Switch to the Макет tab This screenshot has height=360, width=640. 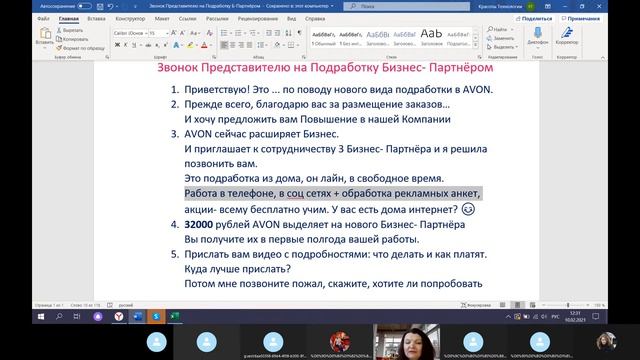(162, 19)
